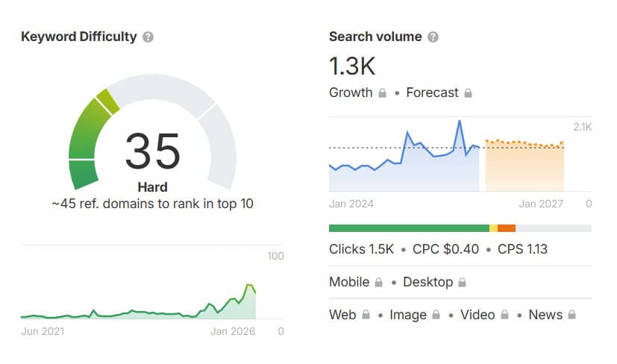Click the lock icon beside Web

pyautogui.click(x=366, y=316)
